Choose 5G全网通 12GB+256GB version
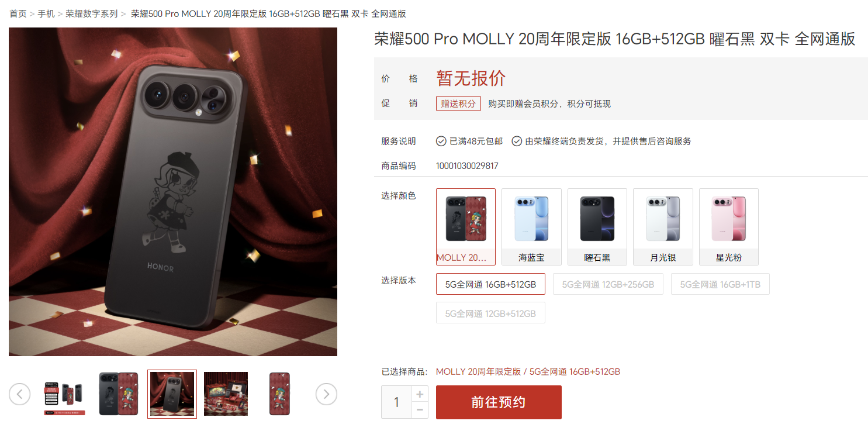The height and width of the screenshot is (438, 868). click(608, 284)
